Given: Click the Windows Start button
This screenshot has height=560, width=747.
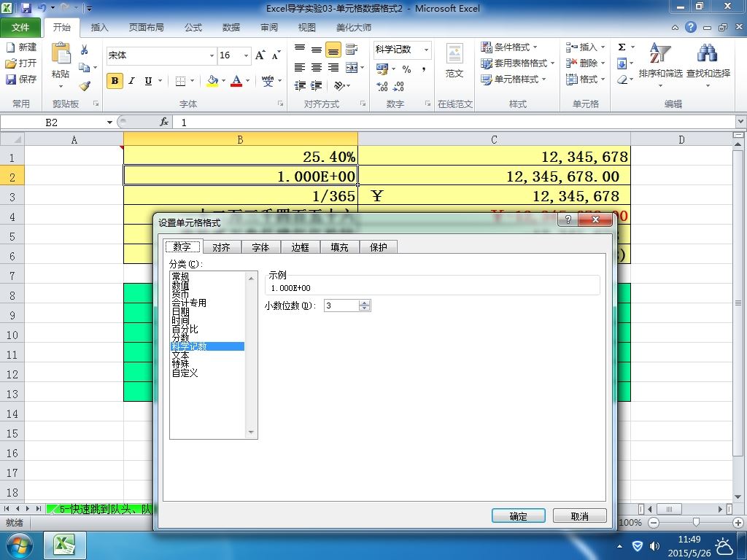Looking at the screenshot, I should click(x=19, y=545).
